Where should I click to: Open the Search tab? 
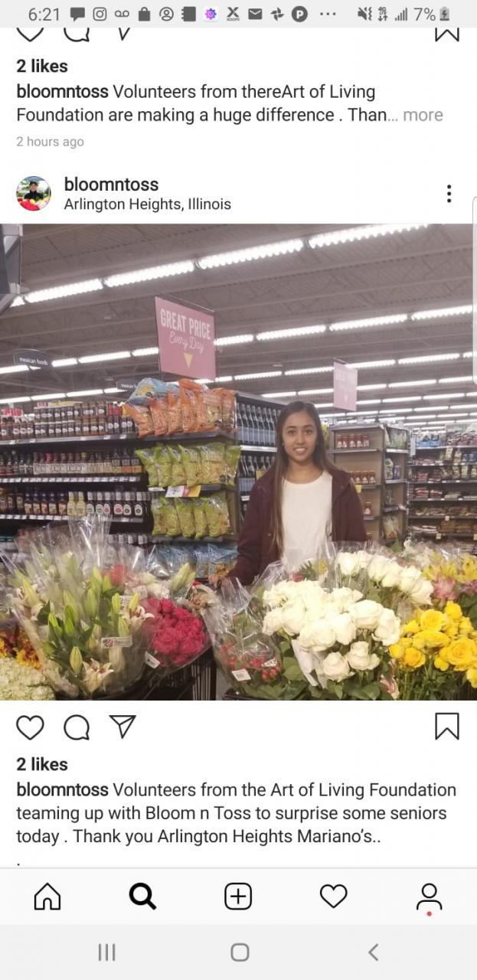142,896
